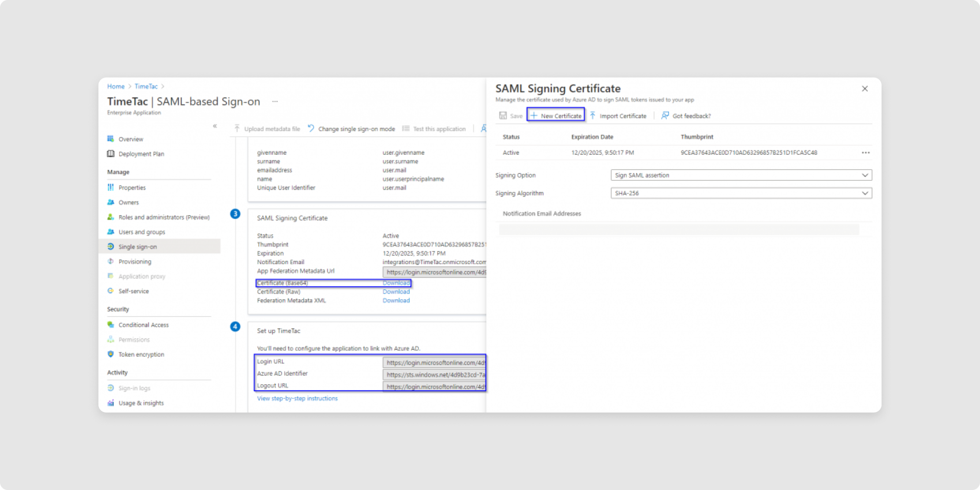Screen dimensions: 980x490
Task: Open certificate row more options ellipsis
Action: pyautogui.click(x=865, y=153)
